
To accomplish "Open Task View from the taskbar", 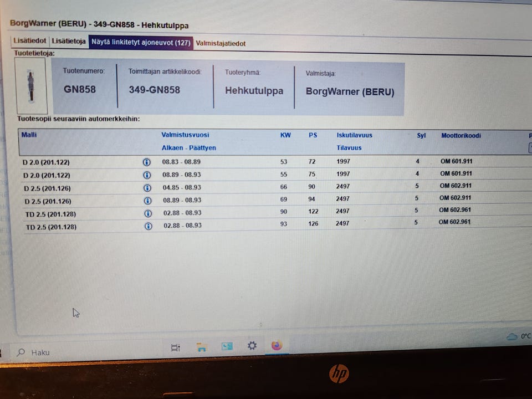I will (176, 348).
